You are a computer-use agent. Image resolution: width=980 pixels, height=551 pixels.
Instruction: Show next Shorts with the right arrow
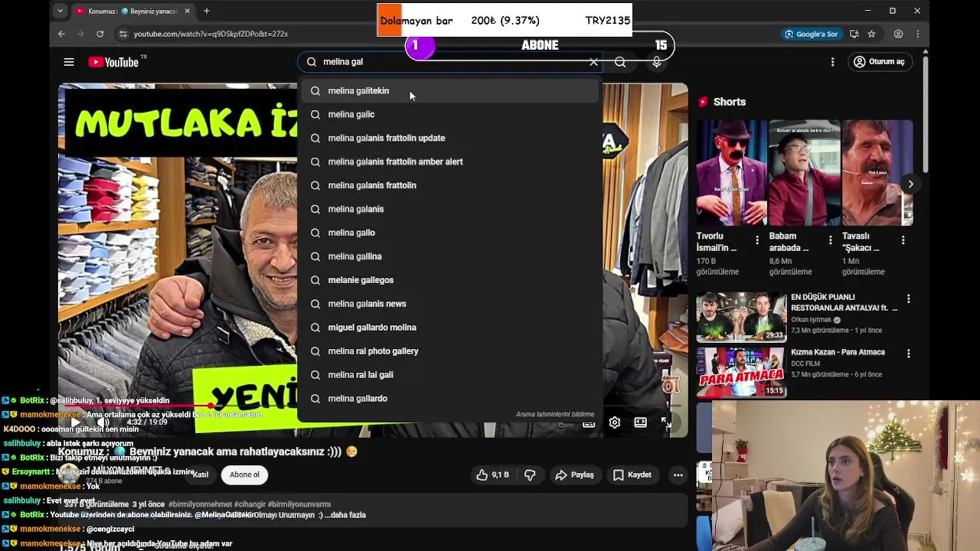[x=910, y=184]
